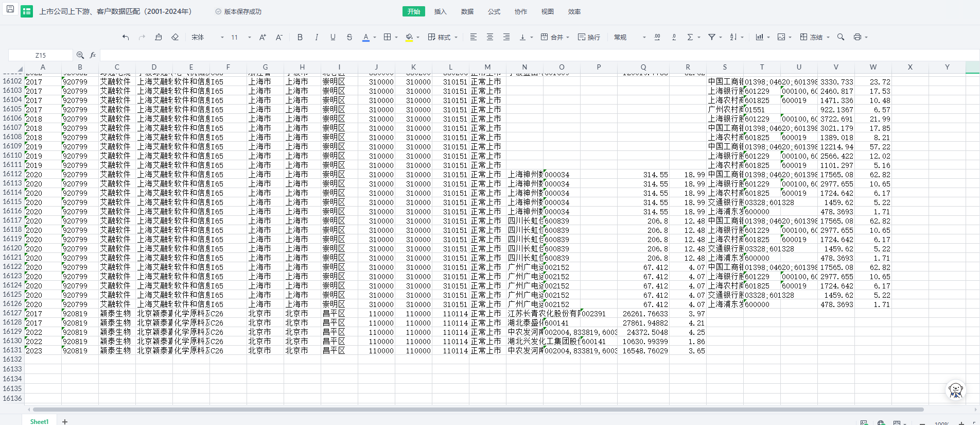
Task: Click the 合并 merge cells button
Action: point(552,37)
